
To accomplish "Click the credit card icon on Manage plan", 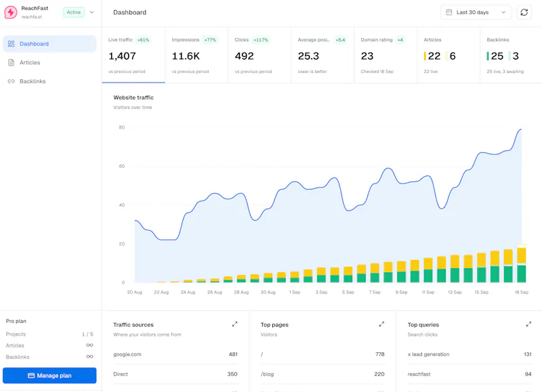I will (31, 376).
